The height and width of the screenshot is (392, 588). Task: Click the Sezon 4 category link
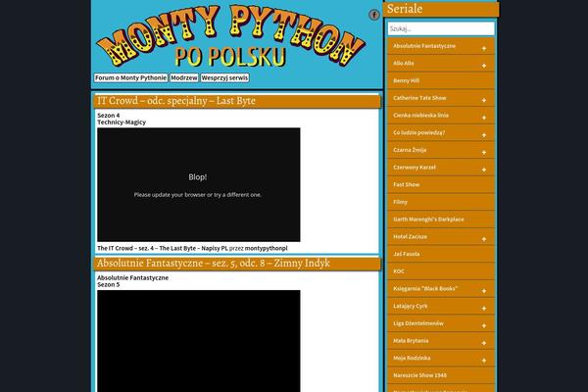[109, 116]
